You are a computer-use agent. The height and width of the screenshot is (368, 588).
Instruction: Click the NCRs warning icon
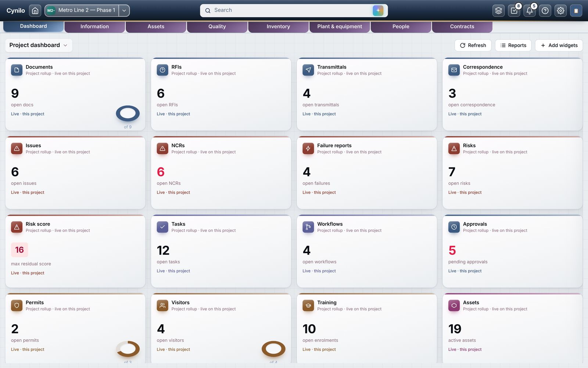[162, 149]
